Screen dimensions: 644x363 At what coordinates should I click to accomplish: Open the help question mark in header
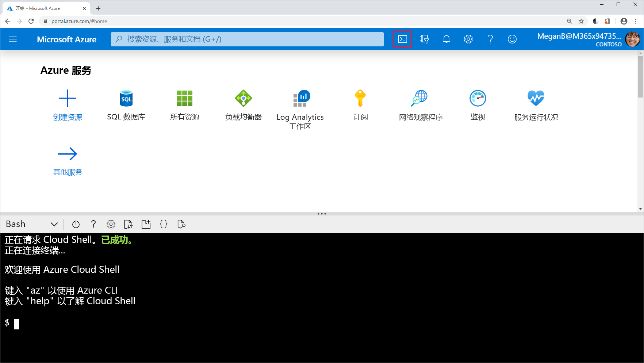[x=490, y=39]
